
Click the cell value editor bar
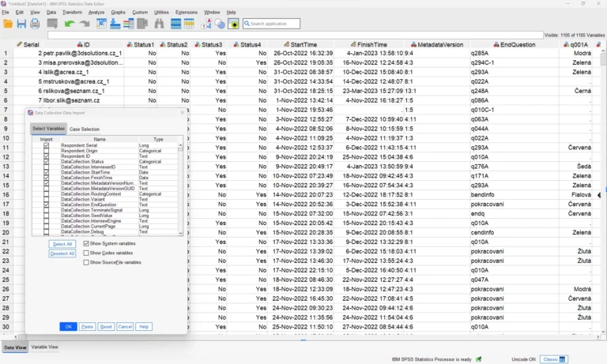(296, 36)
